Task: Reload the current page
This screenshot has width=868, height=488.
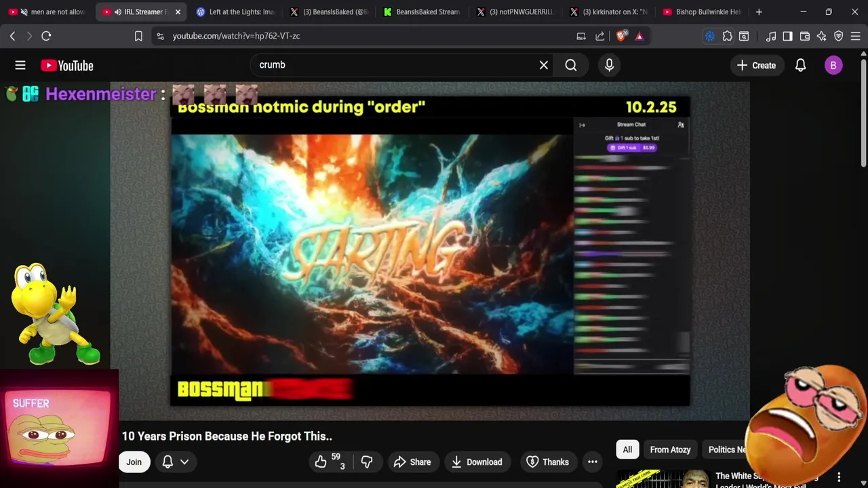Action: click(x=46, y=36)
